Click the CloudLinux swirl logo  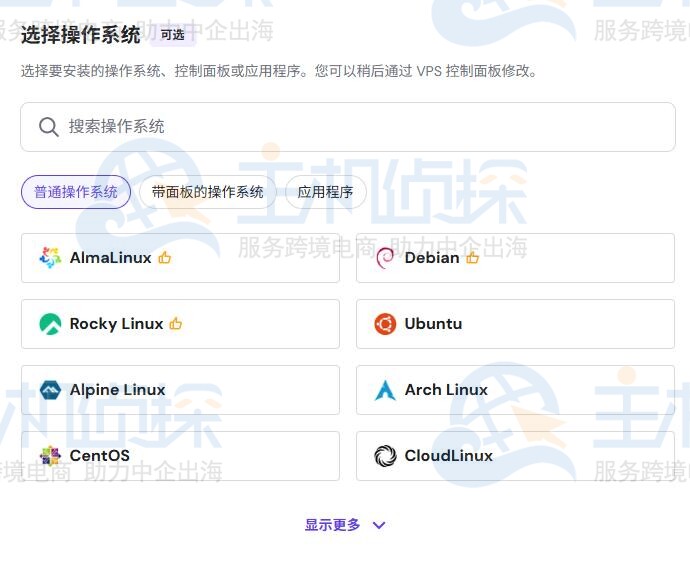[385, 456]
